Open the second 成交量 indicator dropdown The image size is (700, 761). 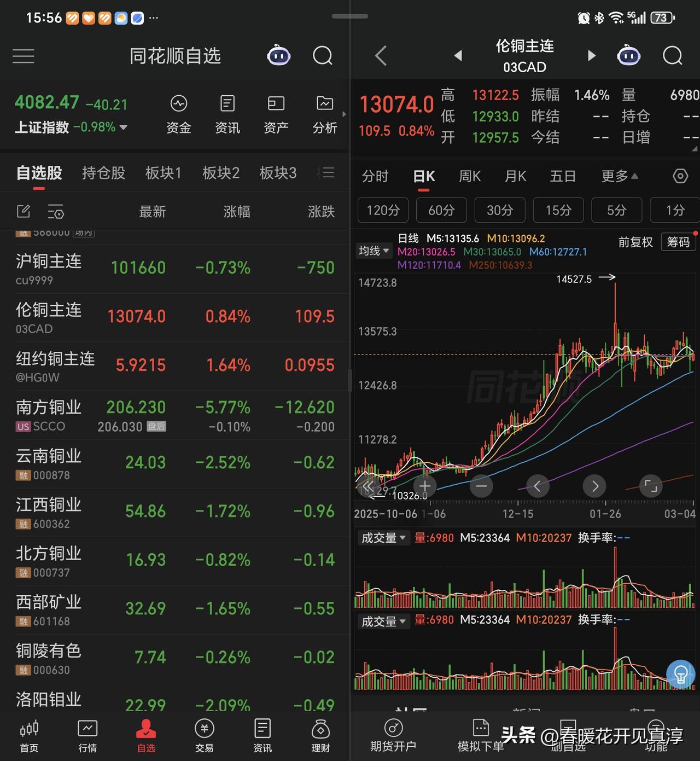click(x=383, y=621)
